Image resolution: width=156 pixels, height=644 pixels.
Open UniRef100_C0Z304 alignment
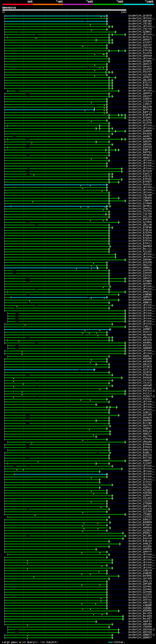140,102
